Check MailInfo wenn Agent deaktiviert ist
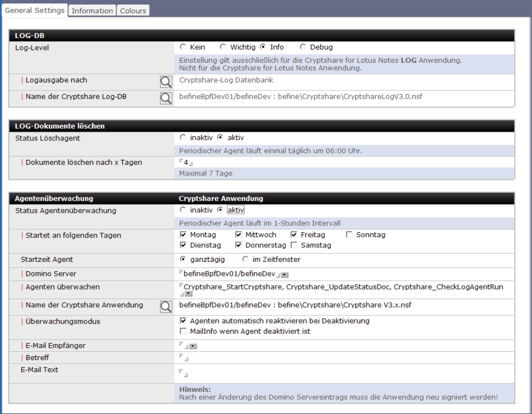532x414 pixels. (x=183, y=331)
